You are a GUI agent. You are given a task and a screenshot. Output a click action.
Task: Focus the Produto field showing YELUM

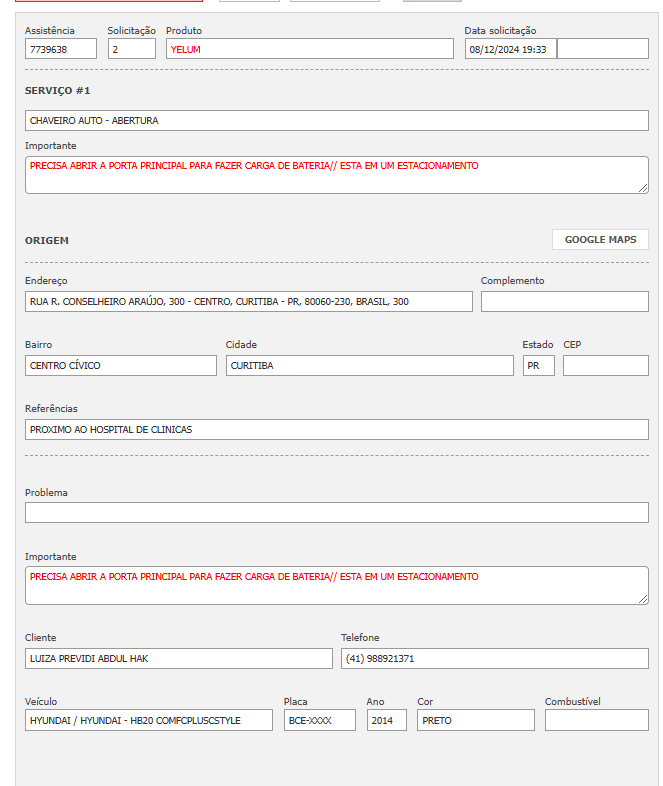click(x=309, y=49)
